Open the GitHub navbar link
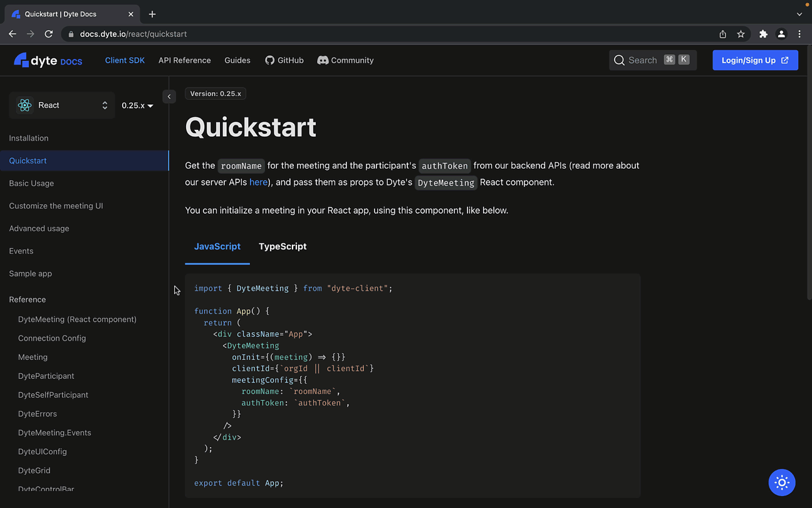This screenshot has height=508, width=812. 284,60
